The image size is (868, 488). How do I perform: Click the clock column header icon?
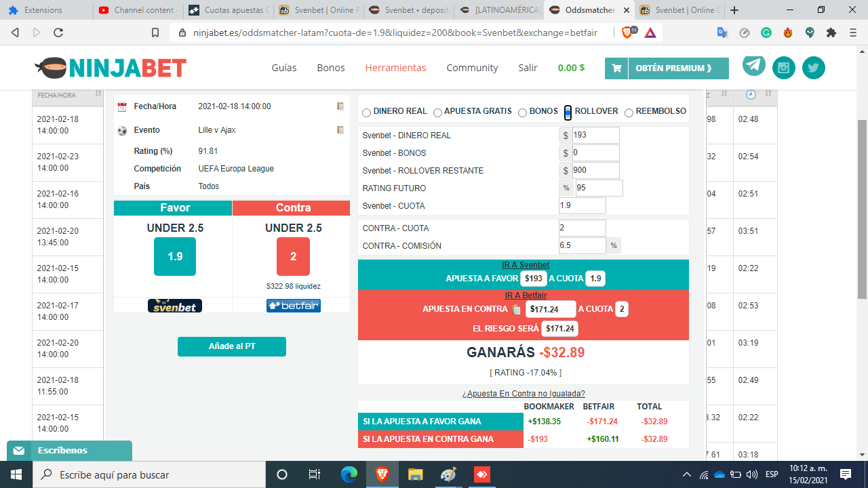(751, 94)
